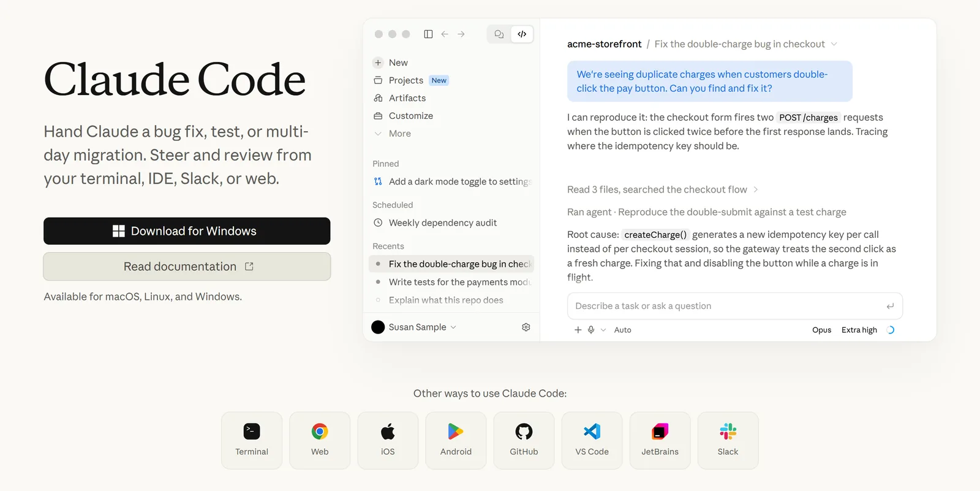Click the Recents section header
The width and height of the screenshot is (980, 491).
(388, 246)
